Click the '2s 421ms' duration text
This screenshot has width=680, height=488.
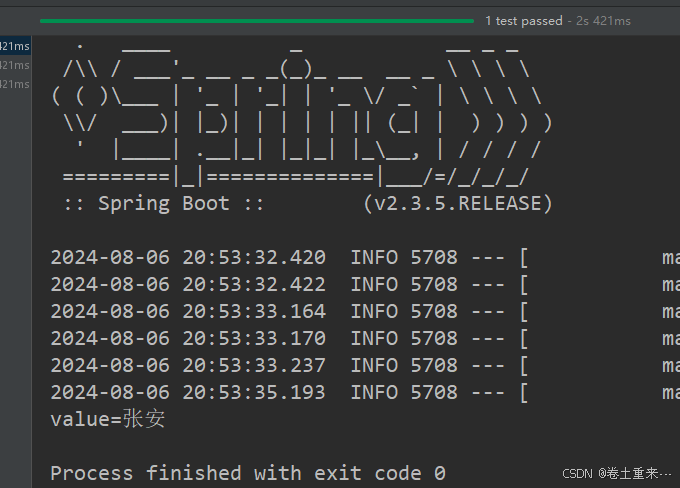[603, 21]
